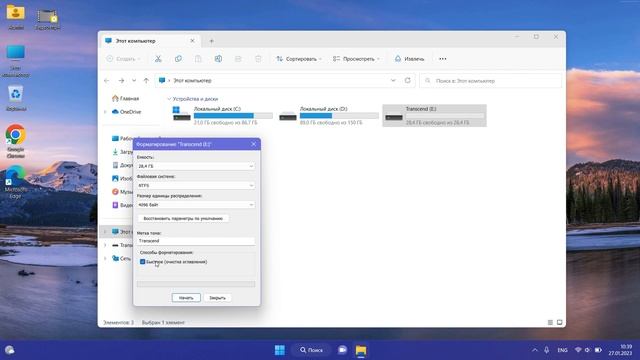Switch to large icons view in status bar
Viewport: 640px width, 360px height.
(560, 322)
